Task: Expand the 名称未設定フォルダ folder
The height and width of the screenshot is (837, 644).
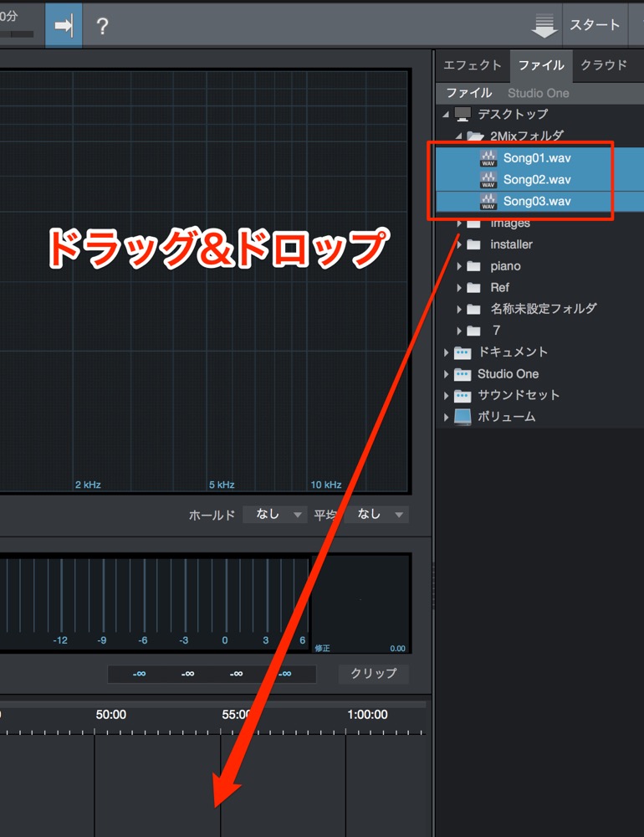Action: [459, 309]
